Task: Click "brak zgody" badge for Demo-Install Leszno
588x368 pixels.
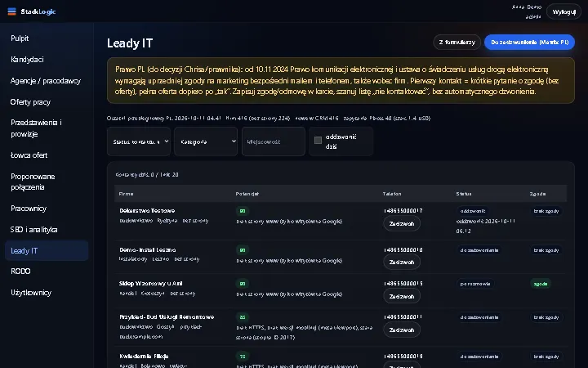Action: click(546, 250)
